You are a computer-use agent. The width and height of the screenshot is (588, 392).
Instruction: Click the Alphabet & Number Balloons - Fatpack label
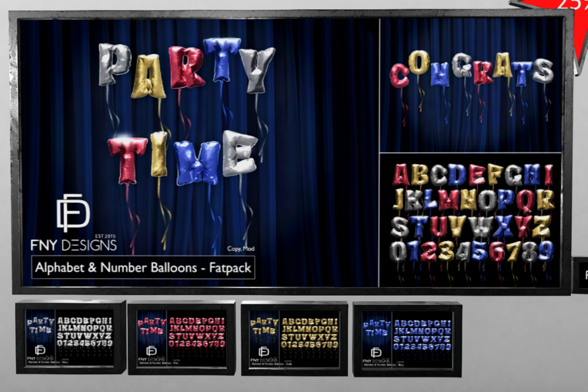[x=144, y=267]
